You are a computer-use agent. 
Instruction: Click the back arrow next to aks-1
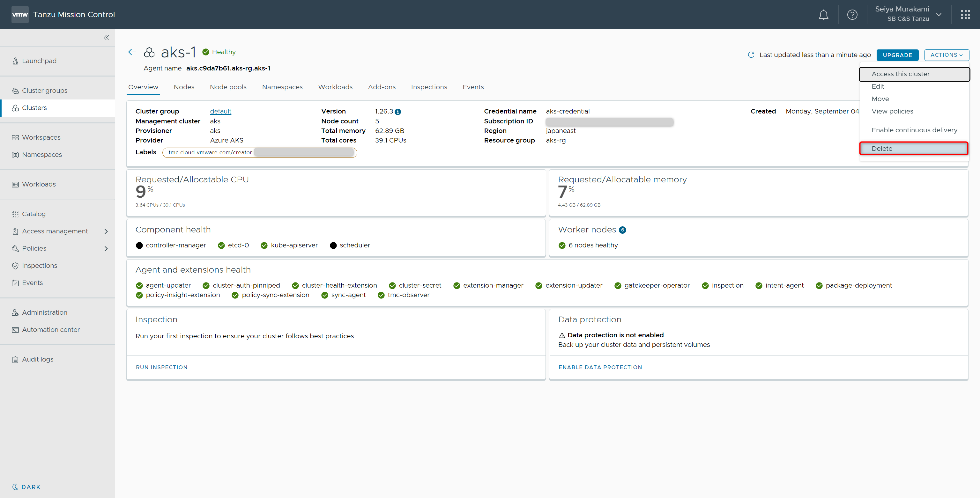click(x=132, y=52)
